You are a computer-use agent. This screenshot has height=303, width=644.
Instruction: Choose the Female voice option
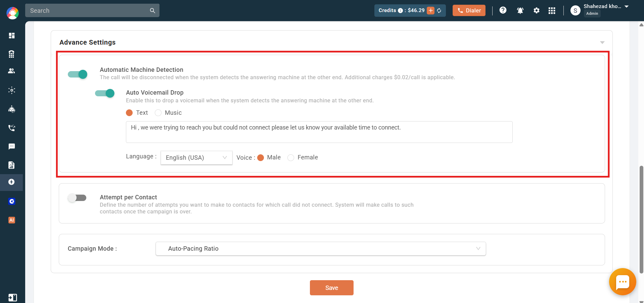(x=291, y=158)
